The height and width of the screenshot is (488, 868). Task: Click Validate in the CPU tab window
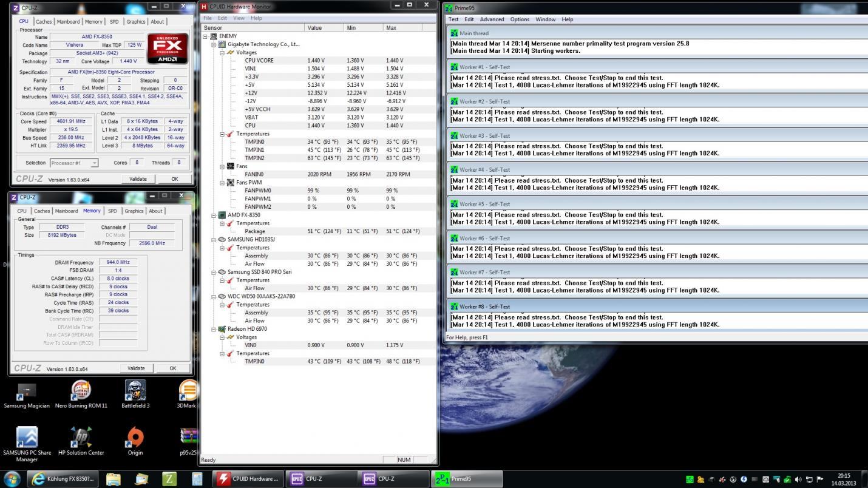tap(138, 179)
